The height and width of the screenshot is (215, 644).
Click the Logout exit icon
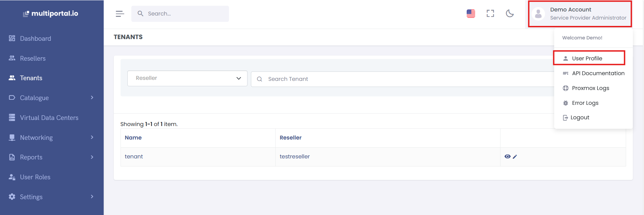tap(565, 118)
